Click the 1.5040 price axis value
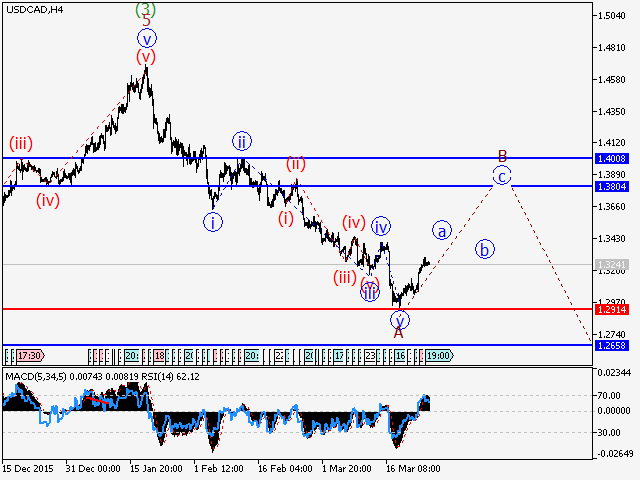640x480 pixels. tap(611, 16)
